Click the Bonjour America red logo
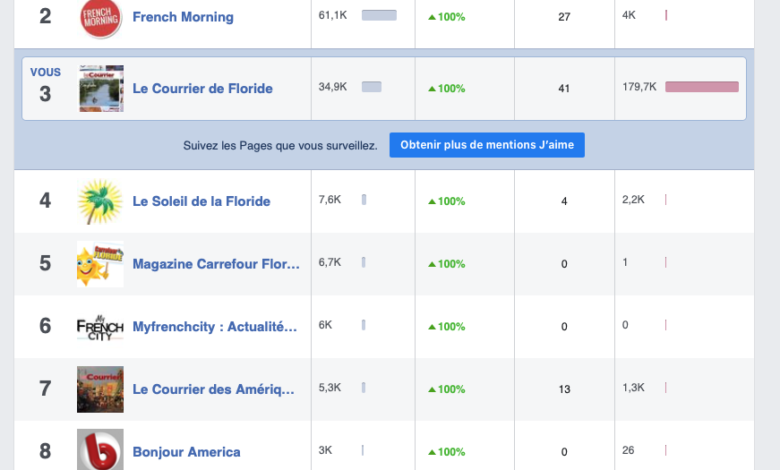The width and height of the screenshot is (780, 470). click(x=100, y=450)
